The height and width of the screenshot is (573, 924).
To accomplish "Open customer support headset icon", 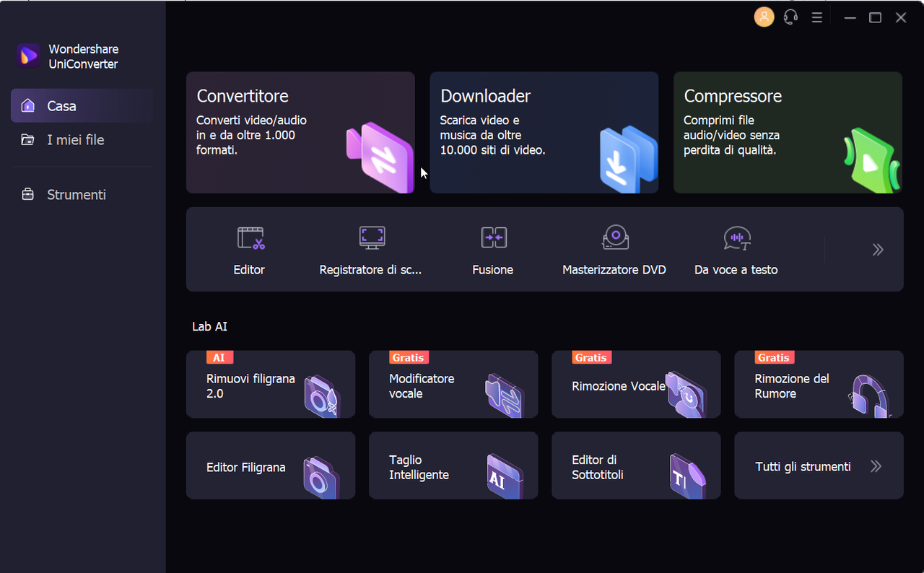I will pyautogui.click(x=790, y=17).
